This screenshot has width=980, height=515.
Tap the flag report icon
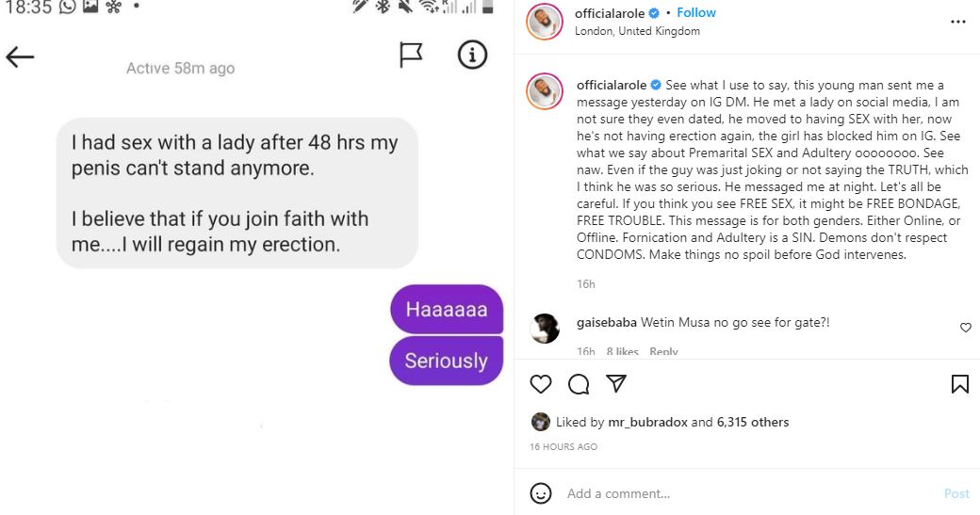pyautogui.click(x=411, y=56)
